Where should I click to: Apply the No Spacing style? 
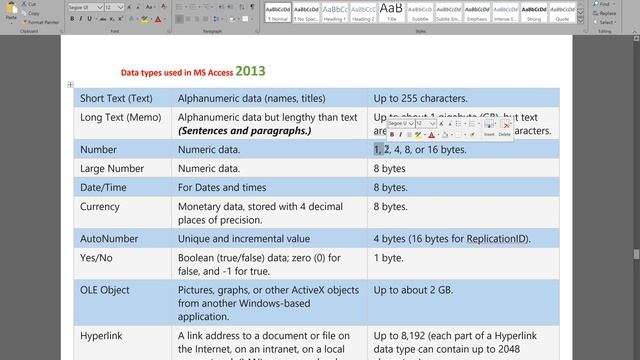click(306, 12)
